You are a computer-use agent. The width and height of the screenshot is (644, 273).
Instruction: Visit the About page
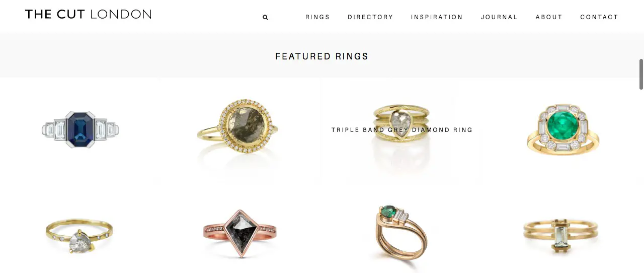(x=549, y=17)
